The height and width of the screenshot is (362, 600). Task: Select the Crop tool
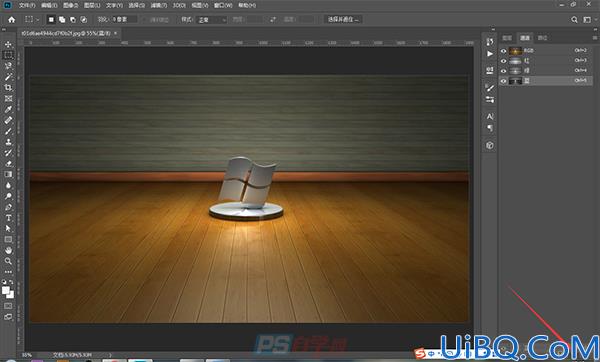8,88
